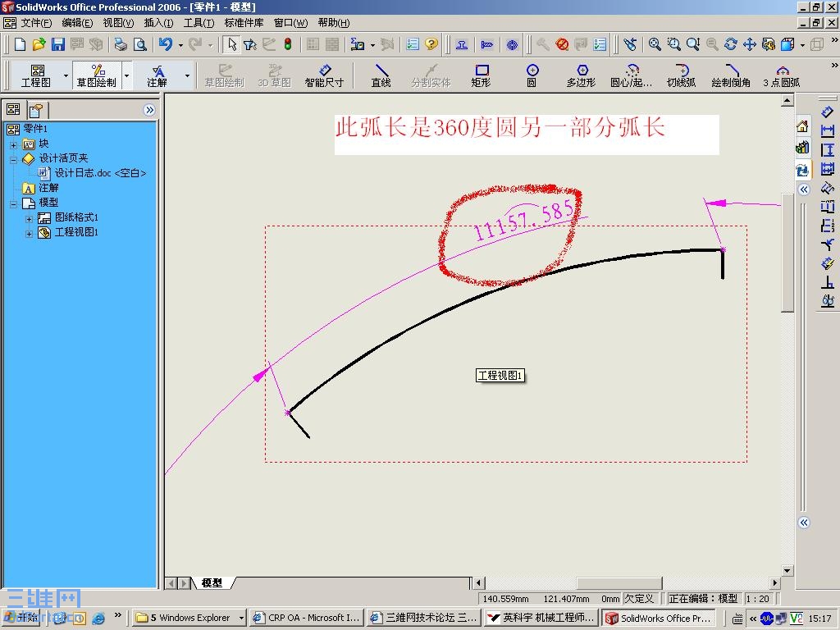Click the horizontal scrollbar right arrow
Screen dimensions: 840x630
(774, 583)
